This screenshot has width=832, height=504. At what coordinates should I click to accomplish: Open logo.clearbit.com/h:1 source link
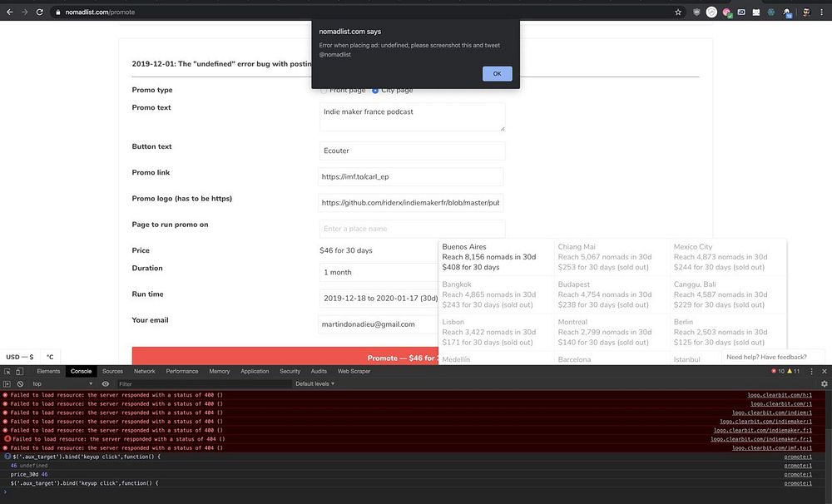(x=780, y=395)
